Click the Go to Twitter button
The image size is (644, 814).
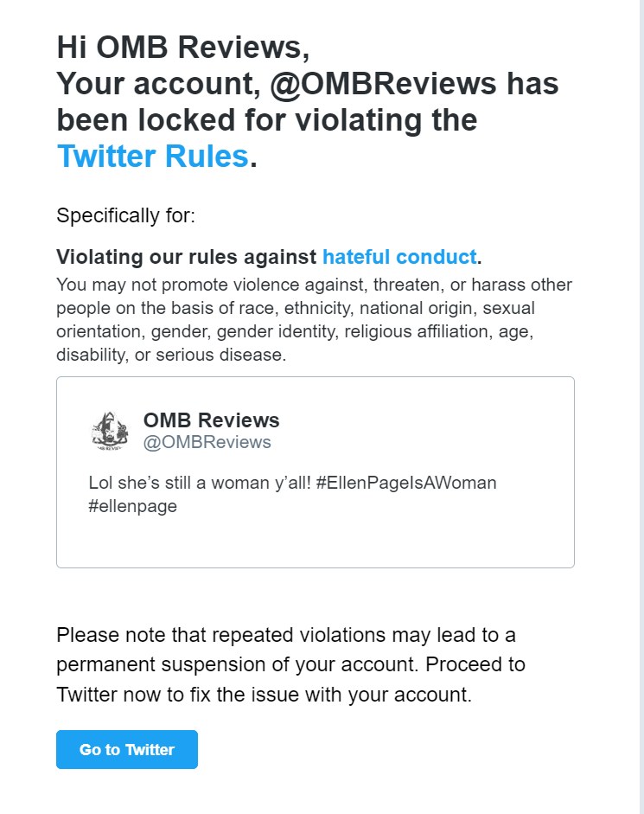click(x=126, y=749)
